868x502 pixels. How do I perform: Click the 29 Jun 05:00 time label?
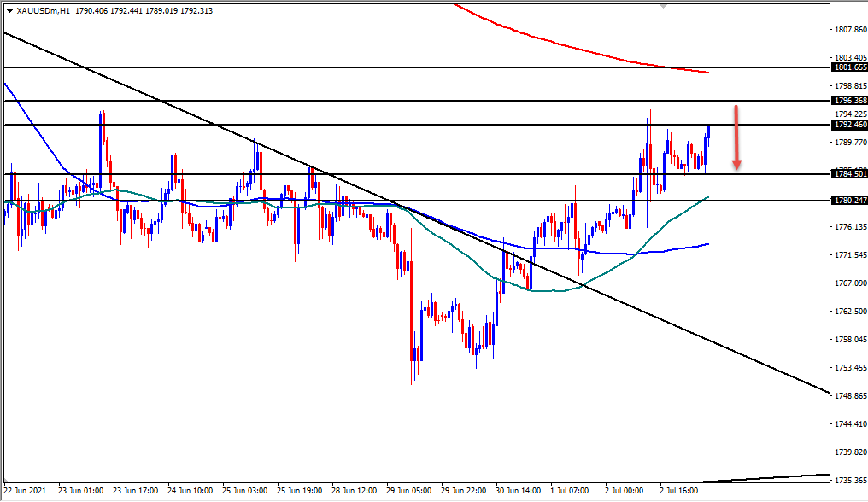[409, 490]
